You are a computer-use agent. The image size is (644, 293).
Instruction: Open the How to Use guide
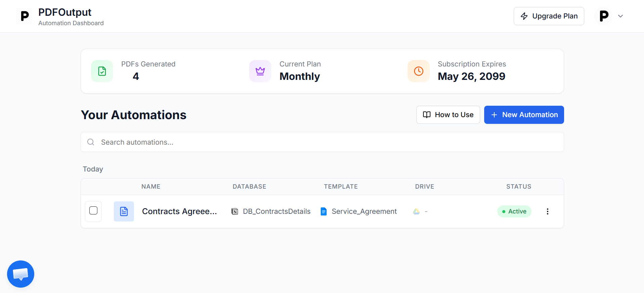[x=448, y=115]
